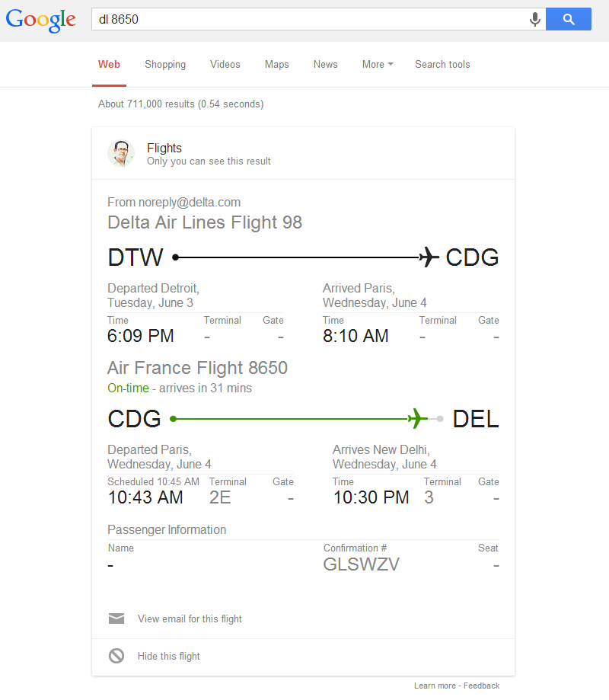Image resolution: width=609 pixels, height=700 pixels.
Task: Activate voice search microphone icon
Action: pyautogui.click(x=535, y=19)
